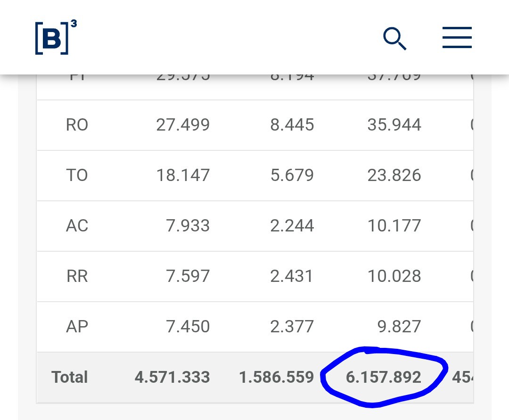Click the AC sum 10.177

(394, 226)
